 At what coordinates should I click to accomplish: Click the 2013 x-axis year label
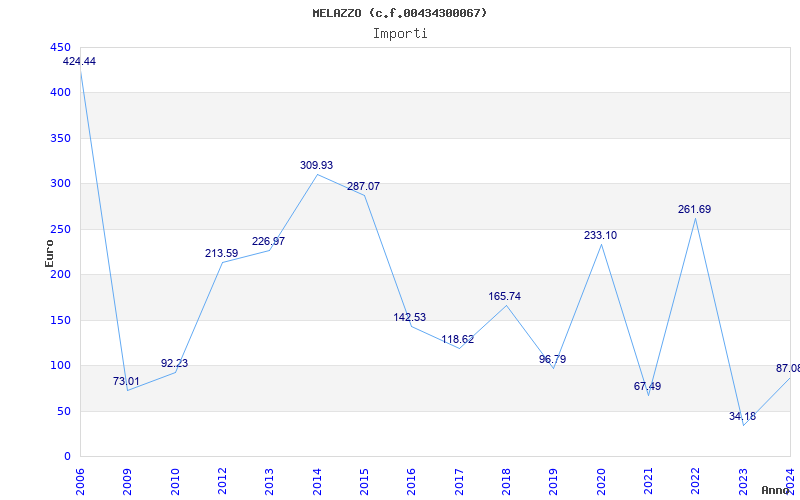[269, 481]
